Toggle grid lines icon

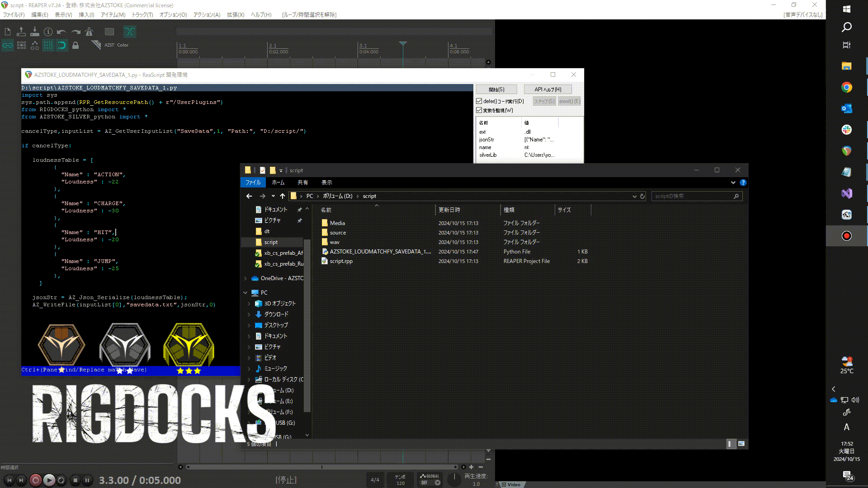click(x=48, y=45)
